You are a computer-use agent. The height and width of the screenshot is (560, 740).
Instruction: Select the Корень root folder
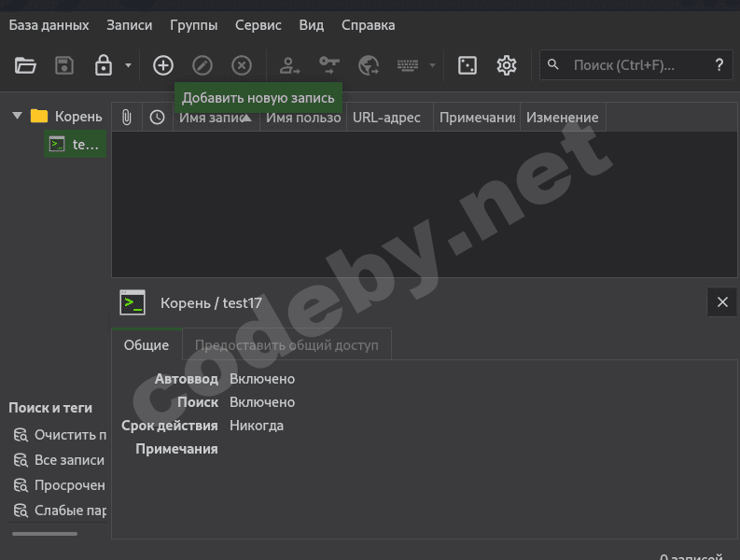[66, 116]
